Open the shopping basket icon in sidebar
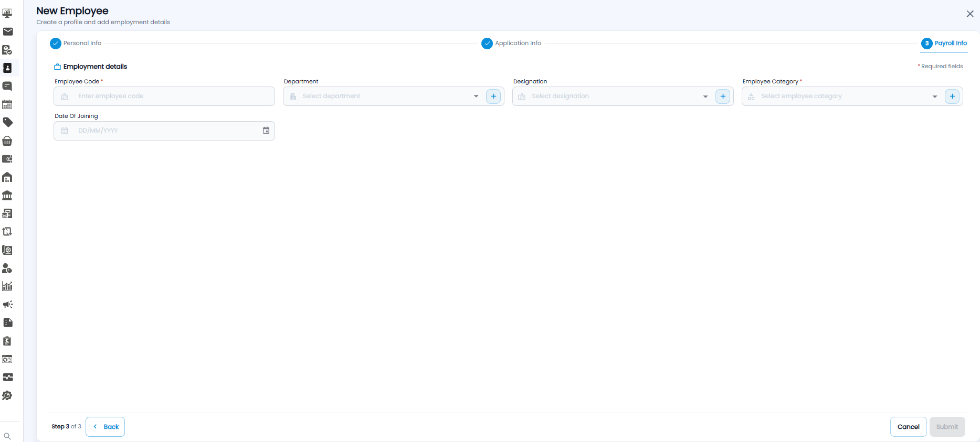 pyautogui.click(x=7, y=141)
